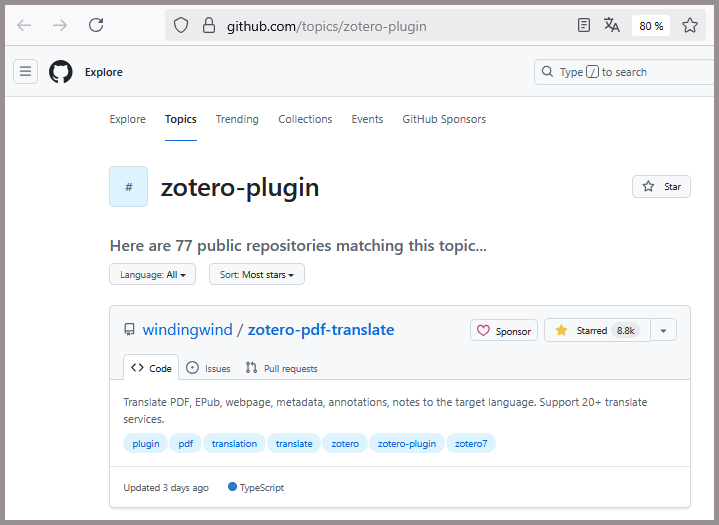The image size is (719, 525).
Task: Bookmark this page with the star icon
Action: tap(690, 25)
